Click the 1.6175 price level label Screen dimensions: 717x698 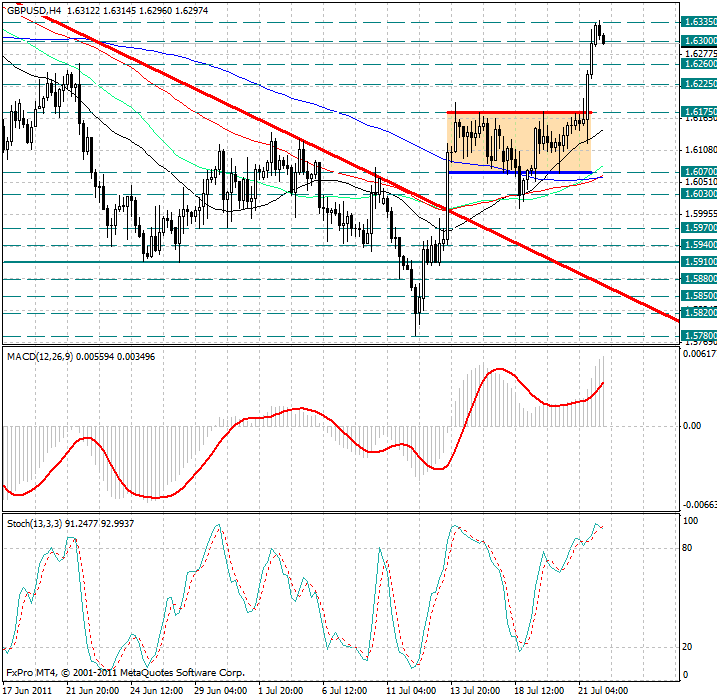pyautogui.click(x=699, y=112)
